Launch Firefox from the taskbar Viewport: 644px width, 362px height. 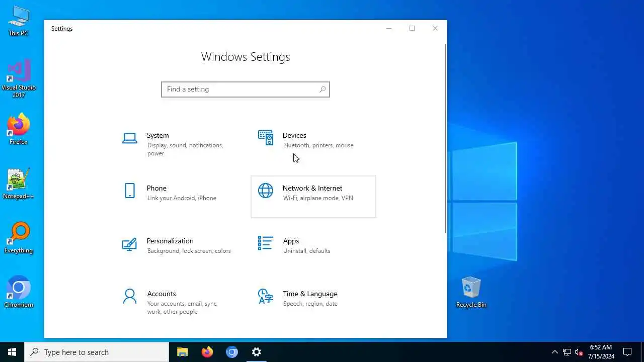pyautogui.click(x=207, y=352)
